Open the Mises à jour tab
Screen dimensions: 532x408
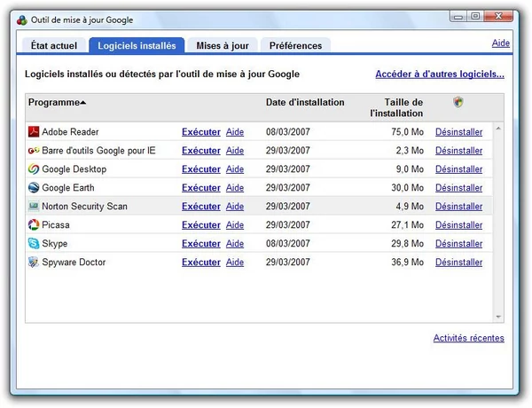coord(223,45)
